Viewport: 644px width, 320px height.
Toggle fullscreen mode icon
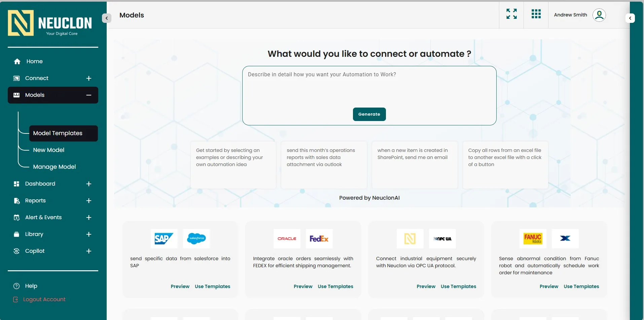tap(511, 14)
